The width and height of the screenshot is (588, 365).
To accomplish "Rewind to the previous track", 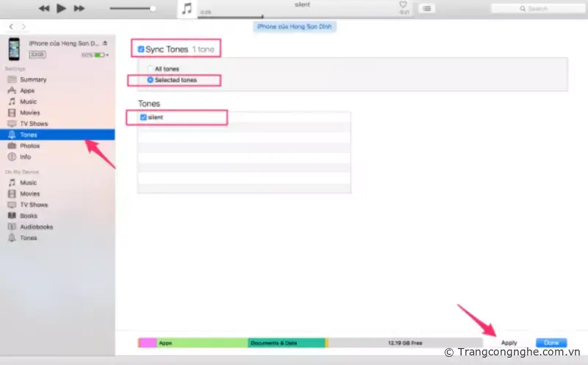I will coord(44,8).
